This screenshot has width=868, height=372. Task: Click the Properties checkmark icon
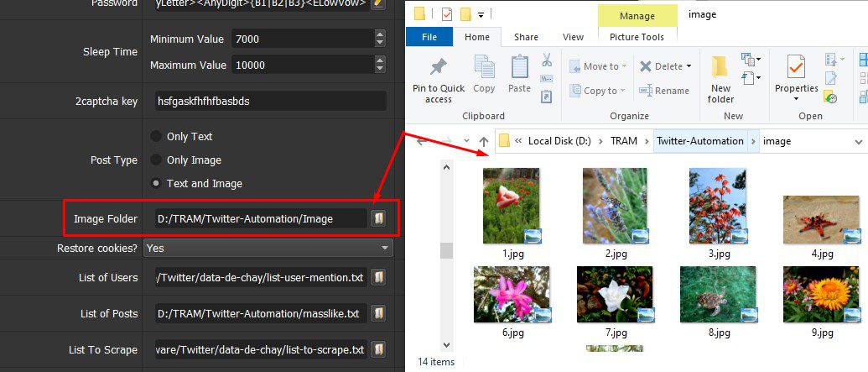coord(796,68)
